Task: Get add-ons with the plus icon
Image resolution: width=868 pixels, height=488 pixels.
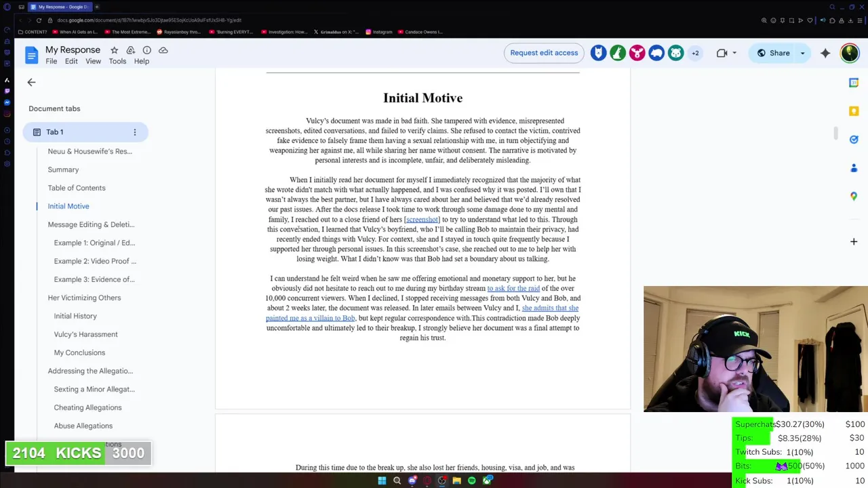Action: 854,241
